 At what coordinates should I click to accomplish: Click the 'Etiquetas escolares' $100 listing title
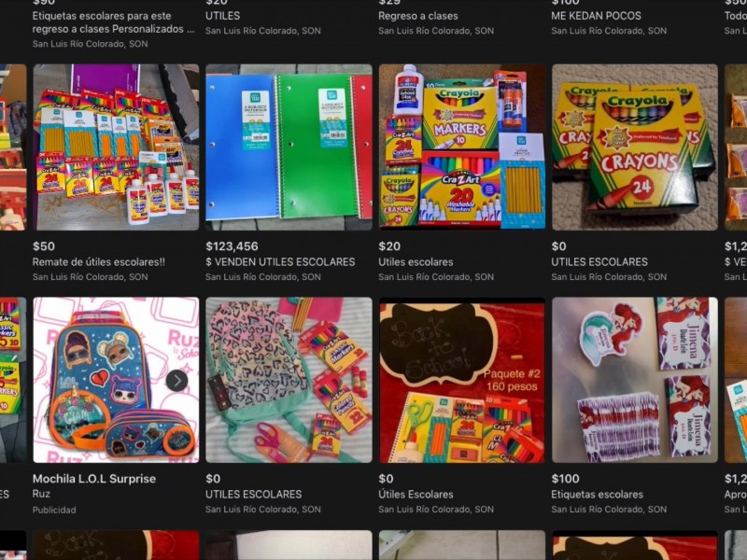tap(597, 495)
